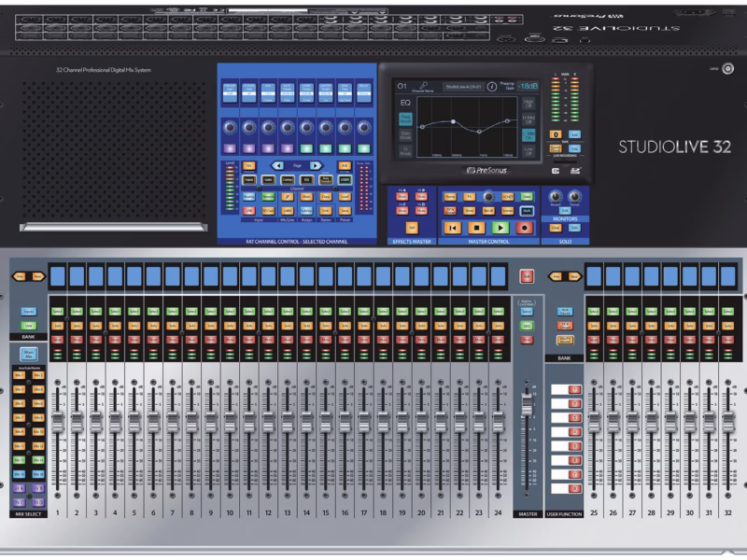Stop transport with the square stop button
Image resolution: width=747 pixels, height=560 pixels.
tap(476, 228)
